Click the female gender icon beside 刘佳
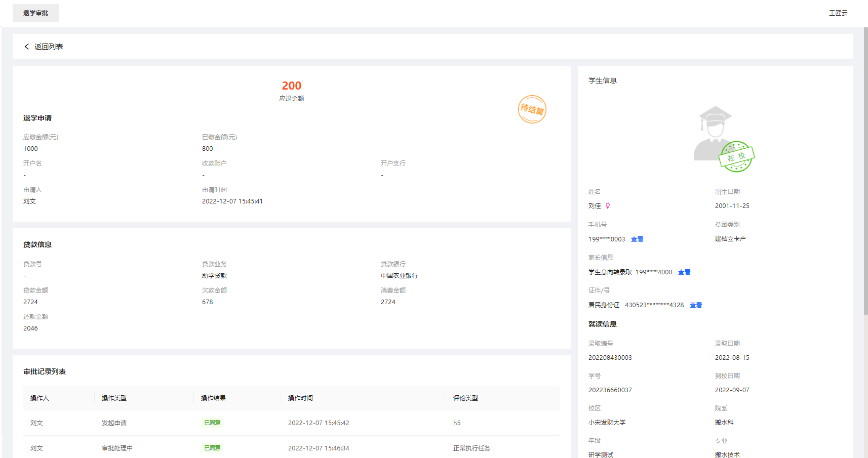Screen dimensions: 868x458 607,205
